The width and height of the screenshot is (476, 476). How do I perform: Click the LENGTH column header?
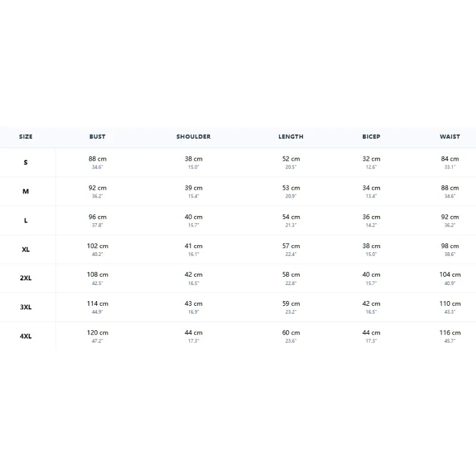click(291, 137)
